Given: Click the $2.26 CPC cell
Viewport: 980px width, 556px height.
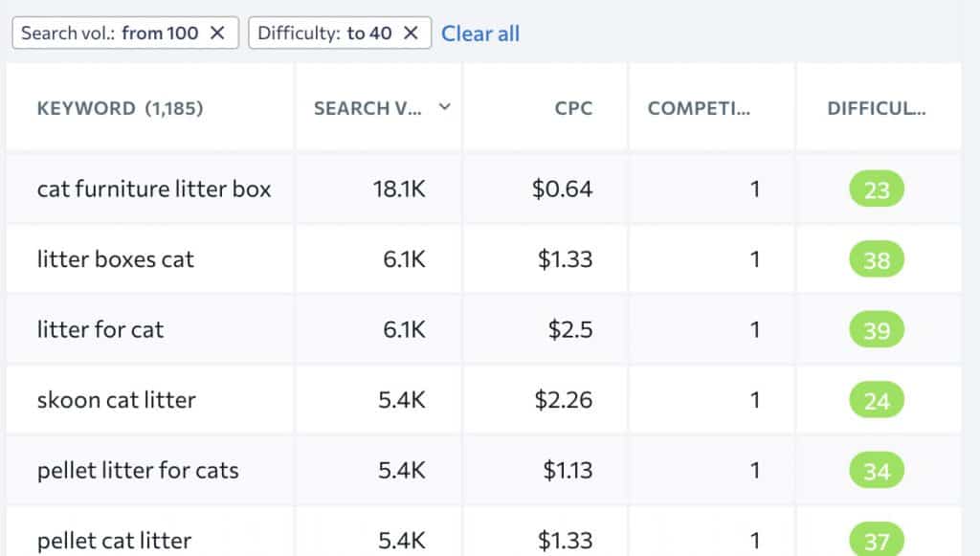Looking at the screenshot, I should [563, 400].
